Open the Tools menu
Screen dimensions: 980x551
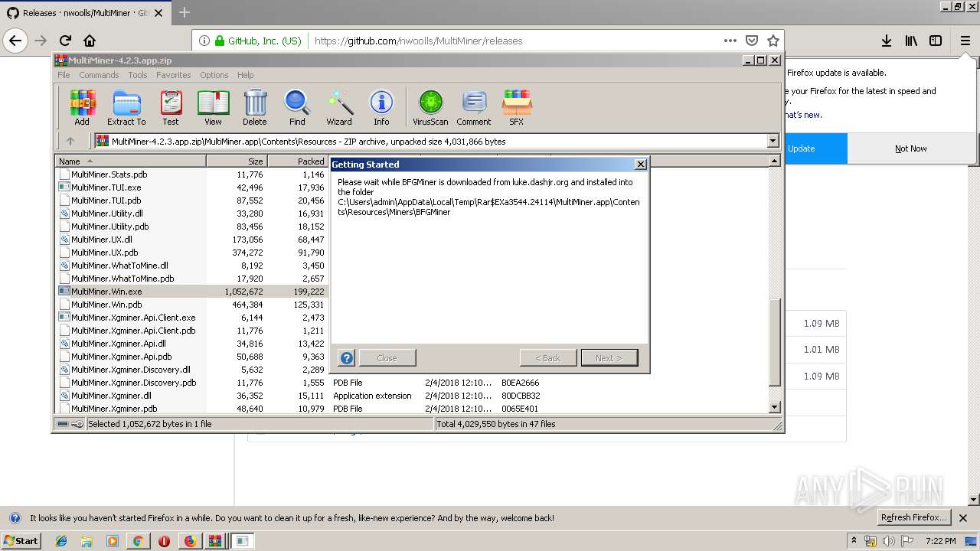pyautogui.click(x=138, y=75)
